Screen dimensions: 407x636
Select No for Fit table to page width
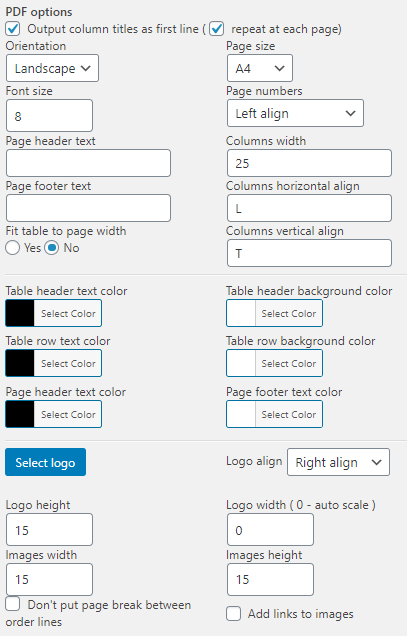click(52, 248)
